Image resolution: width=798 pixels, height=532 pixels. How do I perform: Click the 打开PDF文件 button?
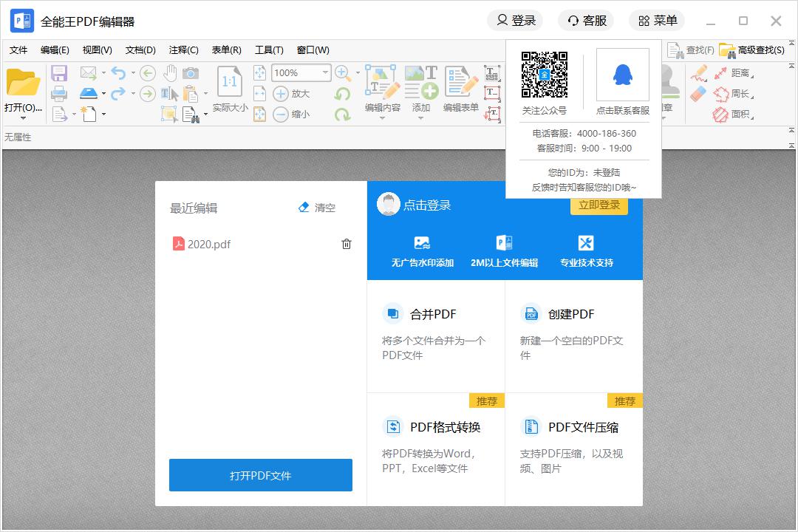(261, 475)
